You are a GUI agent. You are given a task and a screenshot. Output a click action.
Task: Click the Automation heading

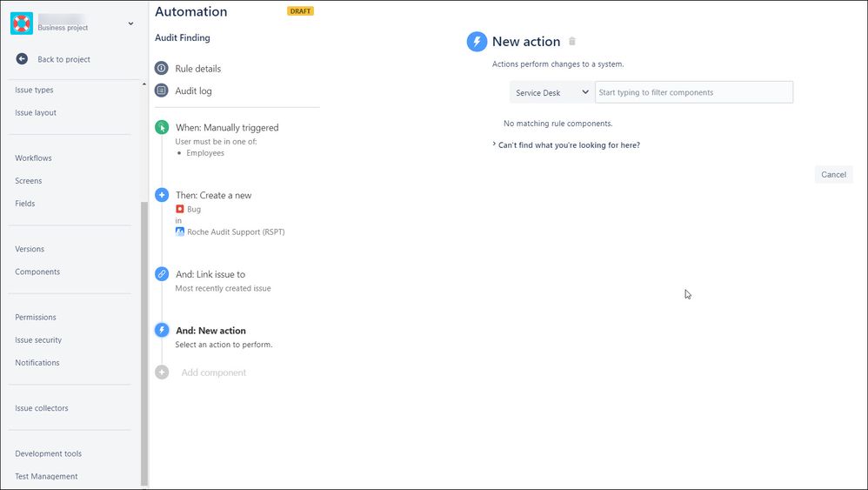(x=191, y=11)
